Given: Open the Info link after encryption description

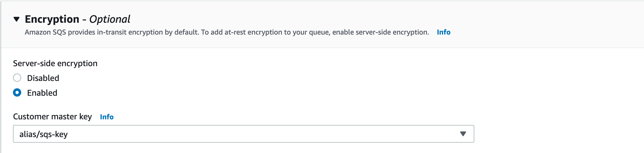Looking at the screenshot, I should pos(443,32).
